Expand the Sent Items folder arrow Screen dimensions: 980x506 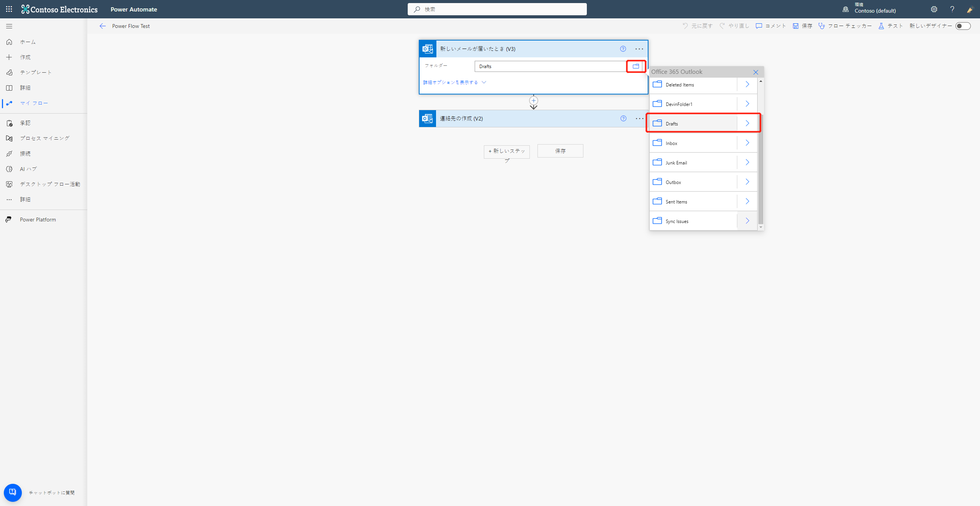pos(747,202)
